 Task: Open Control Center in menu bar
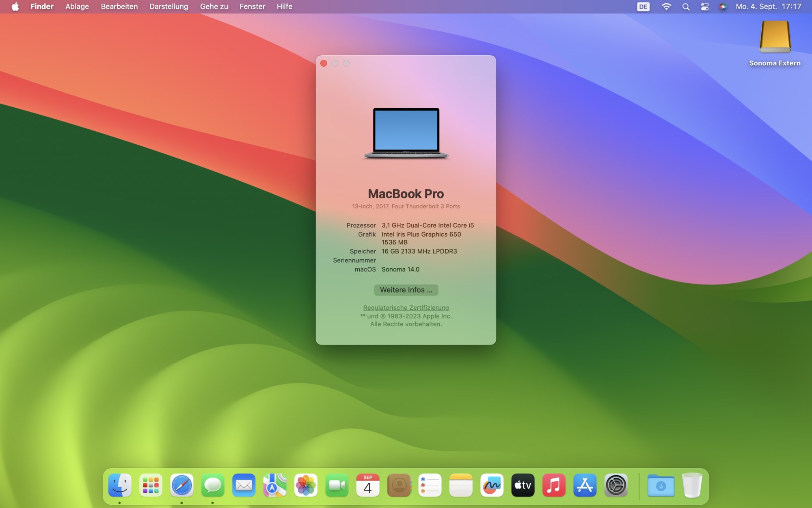(x=705, y=7)
